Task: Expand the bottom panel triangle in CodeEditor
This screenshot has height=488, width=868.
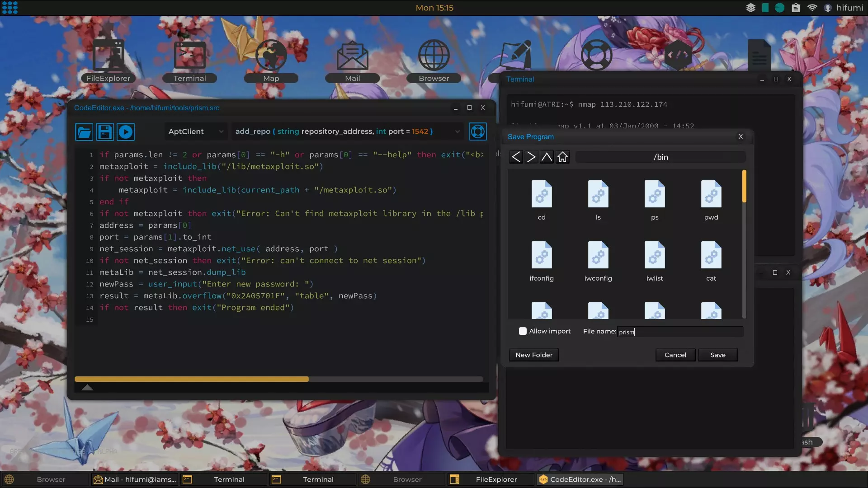Action: (87, 388)
